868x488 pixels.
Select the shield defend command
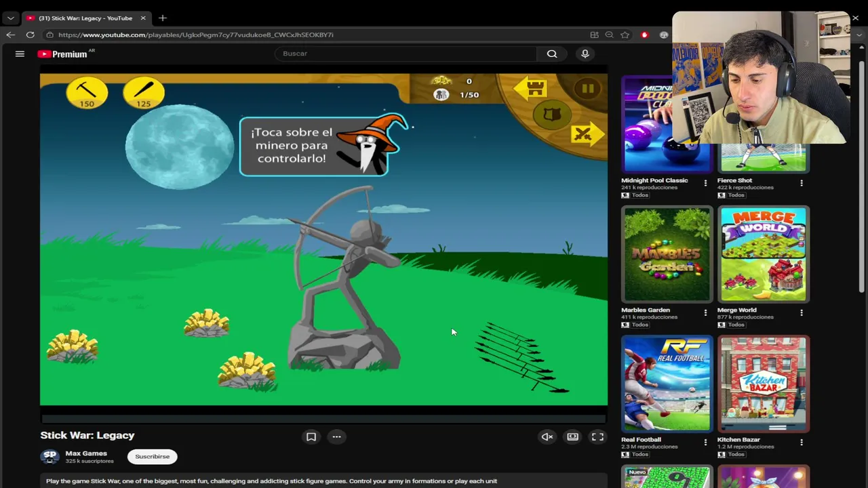point(551,115)
